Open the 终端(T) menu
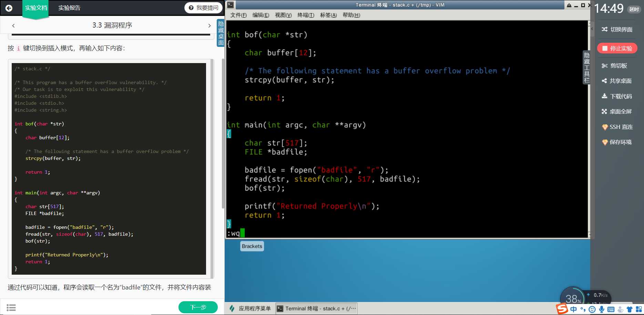Viewport: 644px width, 315px height. [x=306, y=15]
